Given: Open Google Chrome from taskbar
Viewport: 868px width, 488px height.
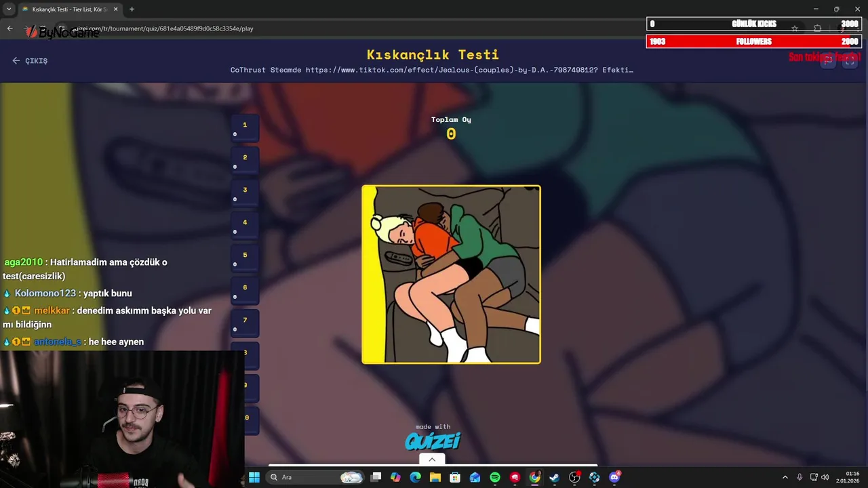Looking at the screenshot, I should [x=534, y=477].
